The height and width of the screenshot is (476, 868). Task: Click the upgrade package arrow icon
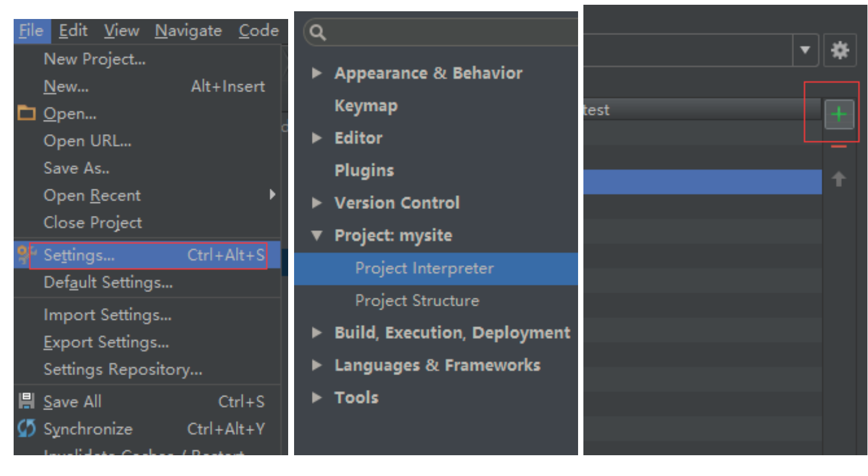838,179
